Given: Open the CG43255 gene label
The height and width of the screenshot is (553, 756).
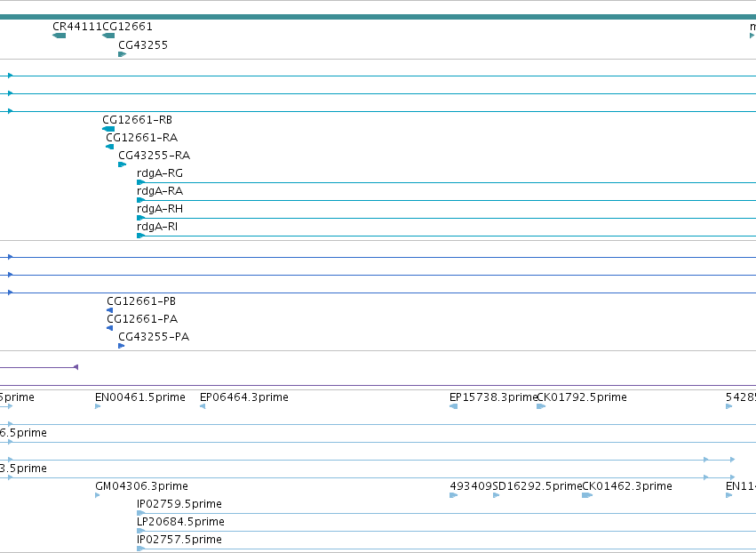Looking at the screenshot, I should pyautogui.click(x=143, y=45).
